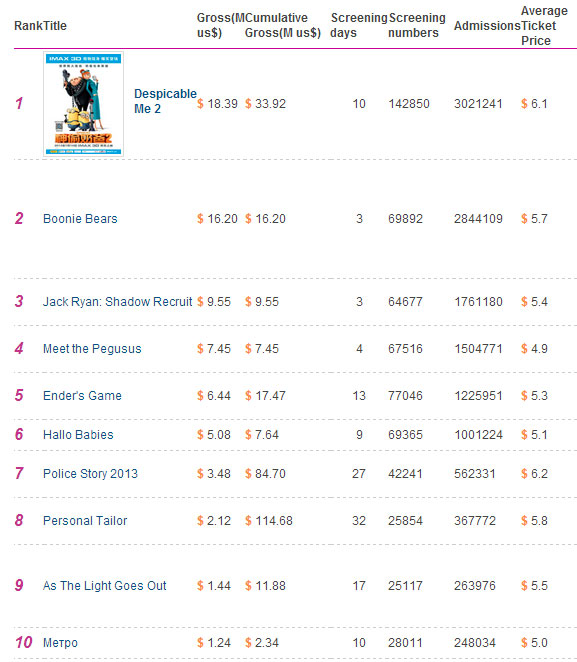Open the Despicable Me 2 title link
This screenshot has width=577, height=662.
(x=165, y=101)
